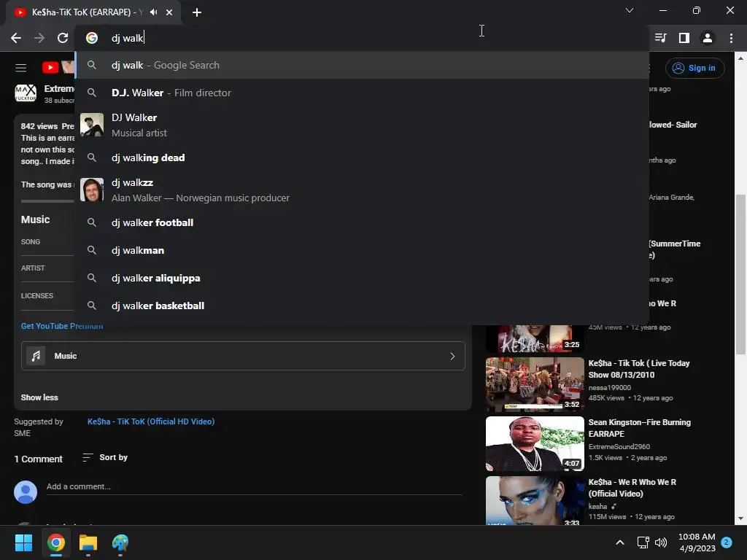
Task: Open the notification badge showing 2
Action: (727, 542)
